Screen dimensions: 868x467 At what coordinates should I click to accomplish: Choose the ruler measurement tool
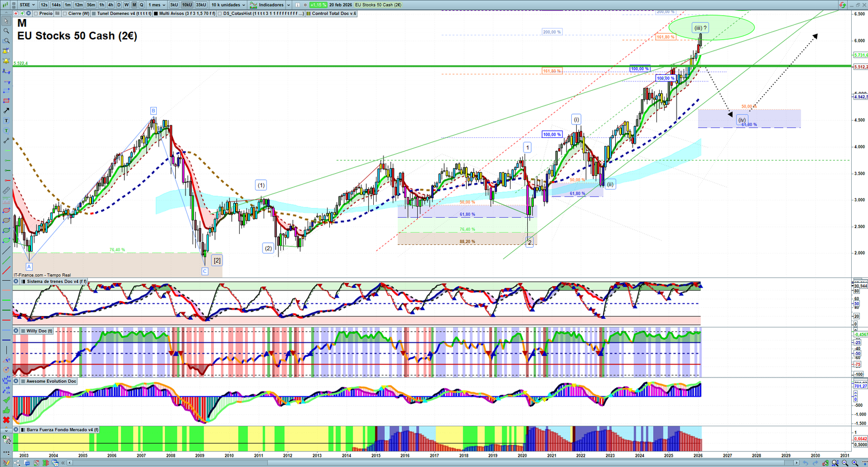[x=7, y=191]
